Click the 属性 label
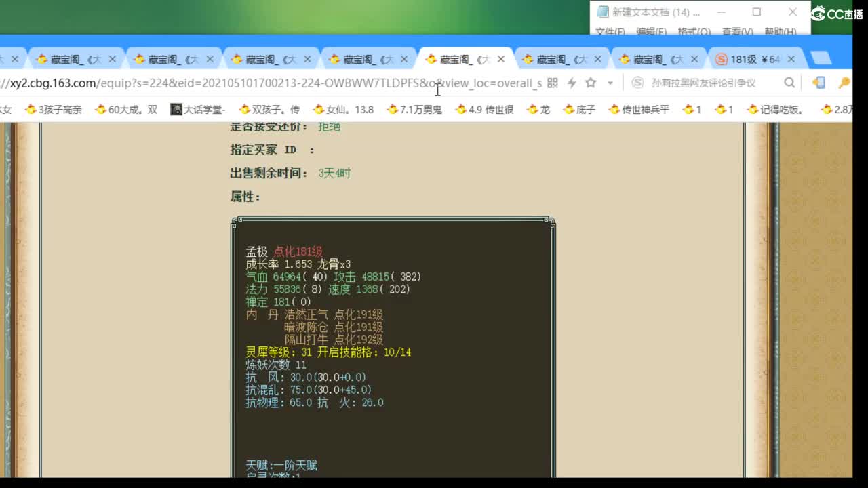Screen dimensions: 868x488 pos(245,197)
